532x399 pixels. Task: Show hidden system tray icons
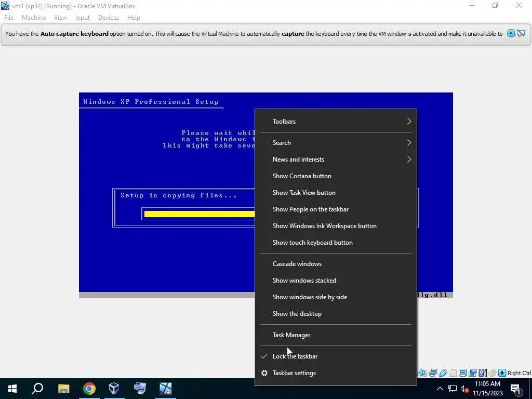pyautogui.click(x=440, y=389)
